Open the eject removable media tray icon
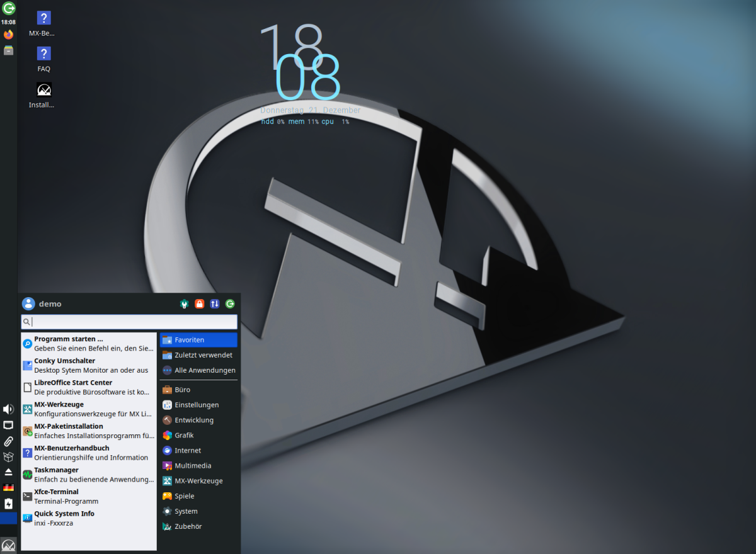 [x=8, y=472]
